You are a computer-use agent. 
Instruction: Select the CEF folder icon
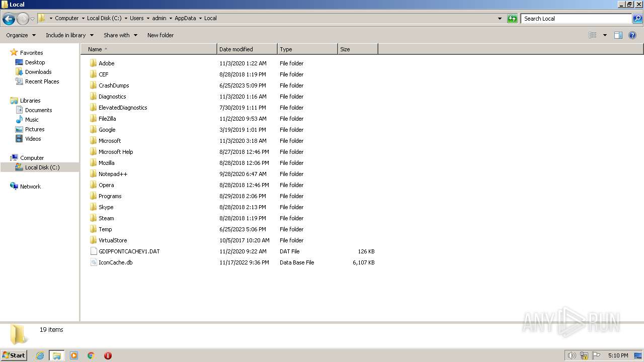[93, 74]
